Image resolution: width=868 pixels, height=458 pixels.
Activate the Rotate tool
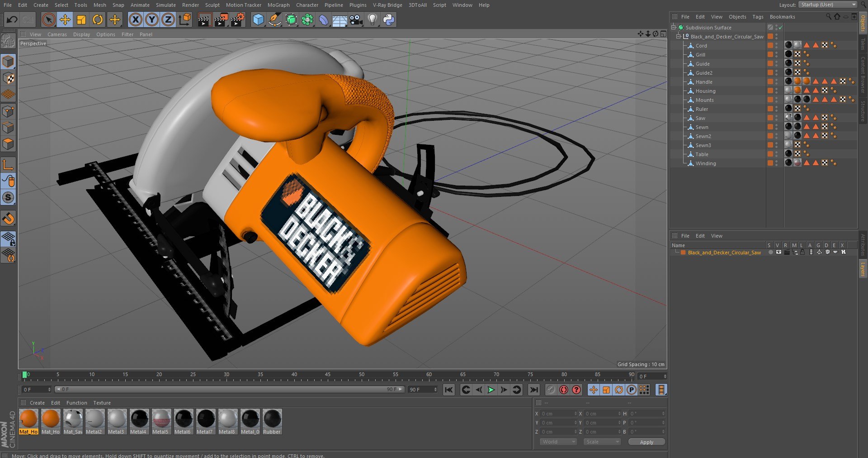[98, 19]
